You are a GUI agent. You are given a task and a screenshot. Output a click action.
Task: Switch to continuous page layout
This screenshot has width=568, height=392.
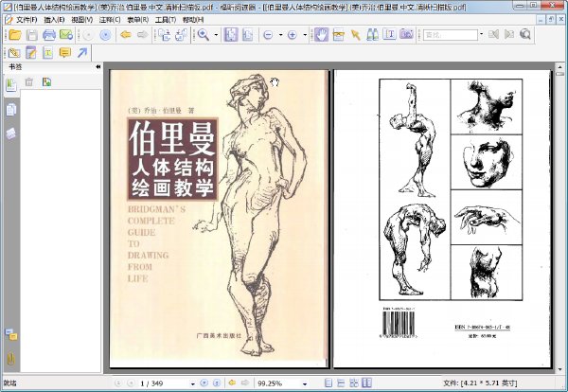point(341,383)
